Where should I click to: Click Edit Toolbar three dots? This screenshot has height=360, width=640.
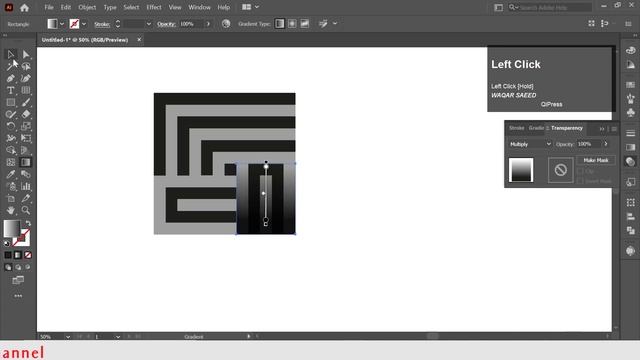pyautogui.click(x=18, y=296)
